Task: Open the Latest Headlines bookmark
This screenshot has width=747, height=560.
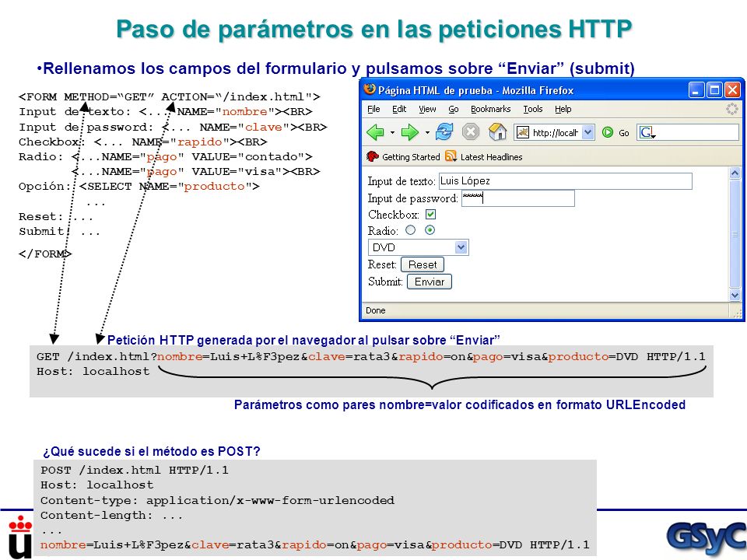Action: (x=491, y=156)
